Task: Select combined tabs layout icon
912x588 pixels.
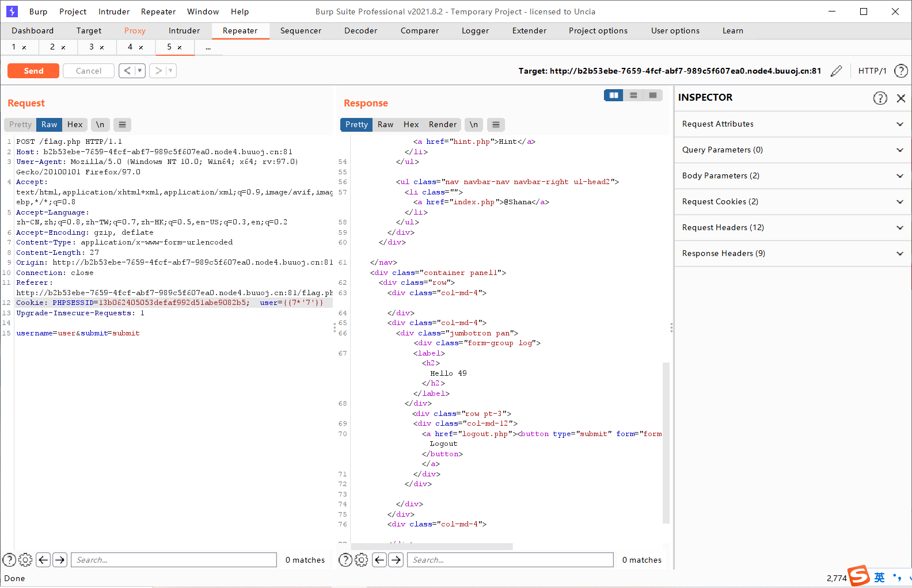Action: point(653,95)
